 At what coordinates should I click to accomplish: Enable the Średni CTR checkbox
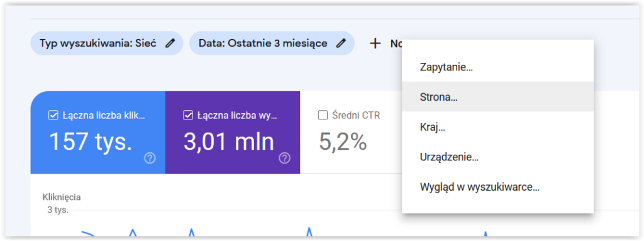pos(323,116)
